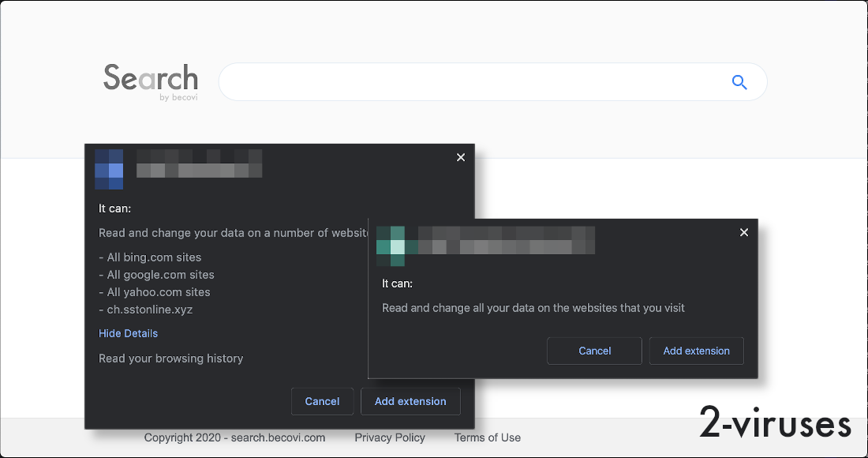The height and width of the screenshot is (458, 868).
Task: Click the 2-viruses watermark logo
Action: coord(775,423)
